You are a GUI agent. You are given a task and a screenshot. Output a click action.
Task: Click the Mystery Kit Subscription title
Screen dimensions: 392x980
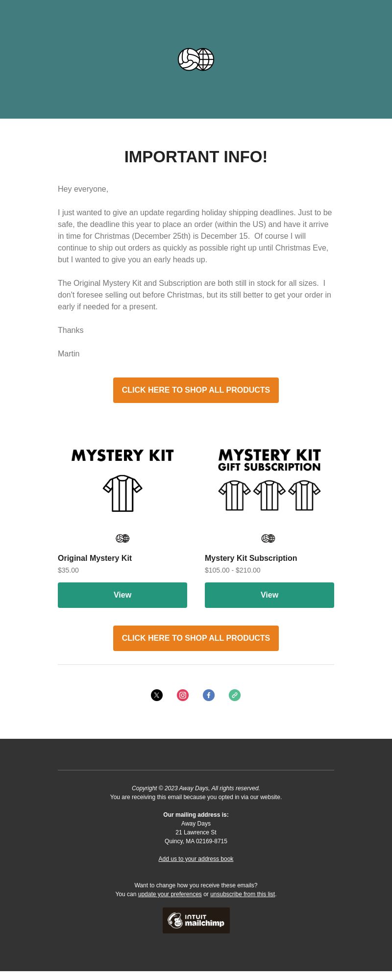coord(251,558)
